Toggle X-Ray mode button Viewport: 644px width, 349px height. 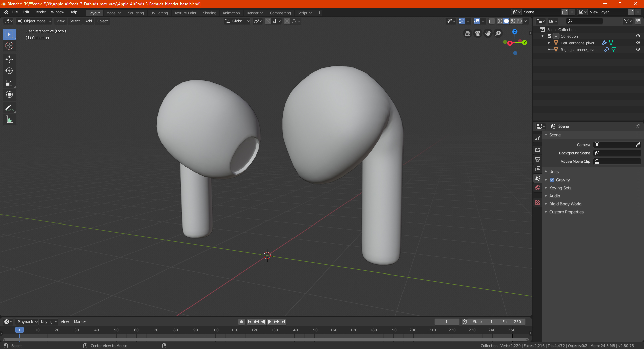492,21
